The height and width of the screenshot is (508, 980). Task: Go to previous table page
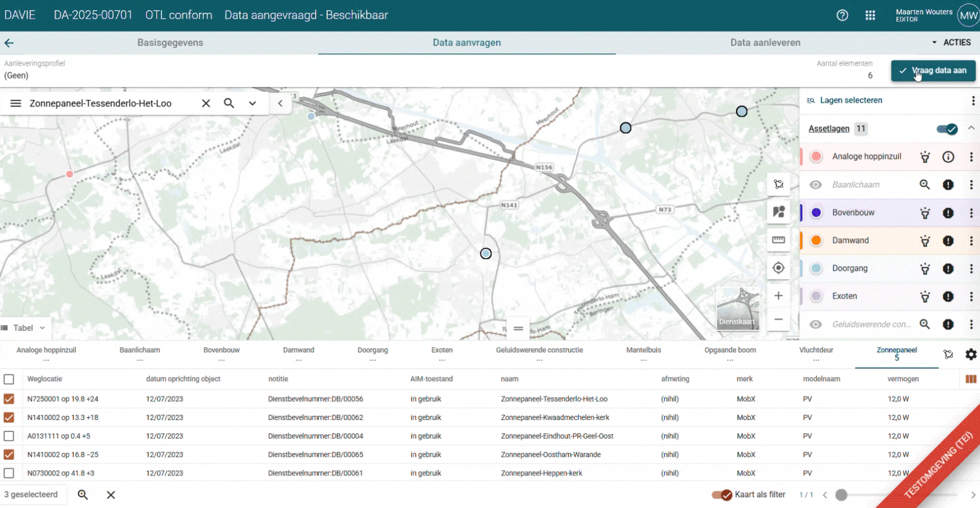tap(825, 495)
